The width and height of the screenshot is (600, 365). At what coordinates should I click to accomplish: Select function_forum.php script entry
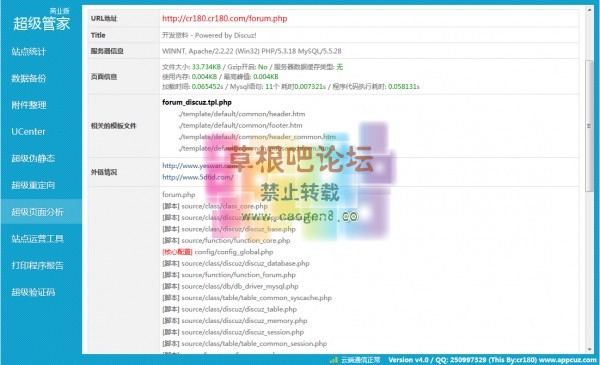tap(229, 275)
